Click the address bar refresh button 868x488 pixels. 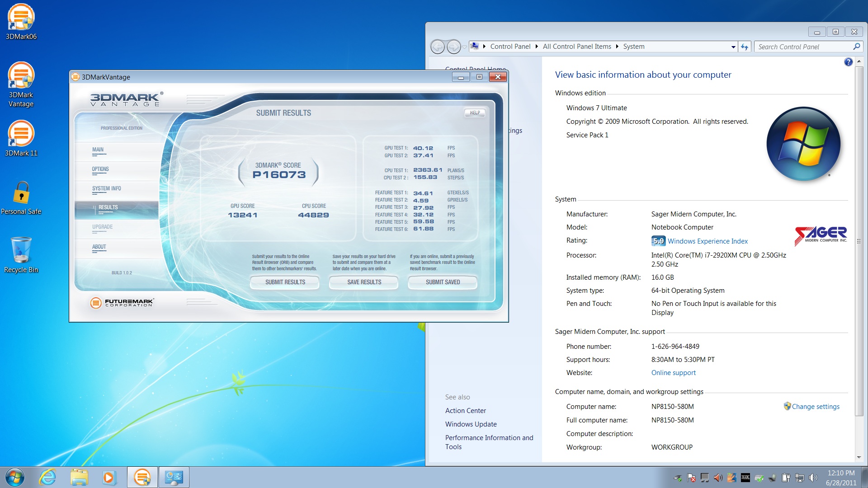[745, 47]
